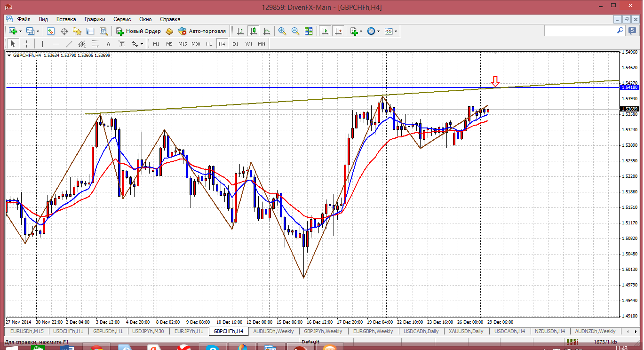The height and width of the screenshot is (350, 644).
Task: Select the crosshair cursor tool
Action: (27, 44)
